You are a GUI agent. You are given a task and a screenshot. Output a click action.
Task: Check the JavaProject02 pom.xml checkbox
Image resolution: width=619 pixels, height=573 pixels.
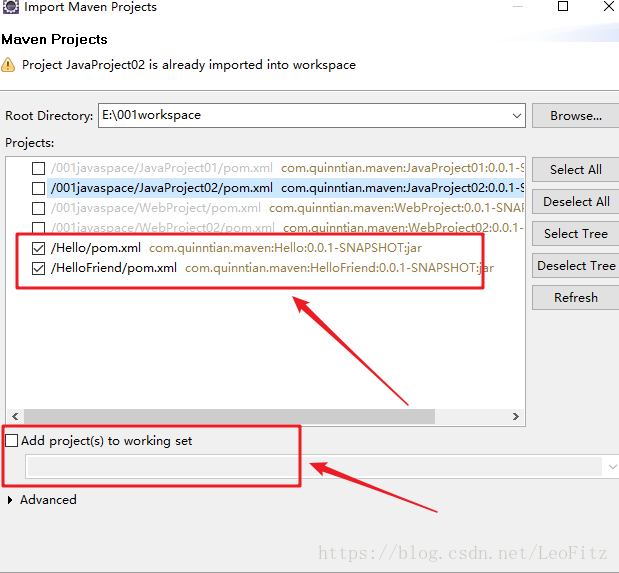pos(38,188)
